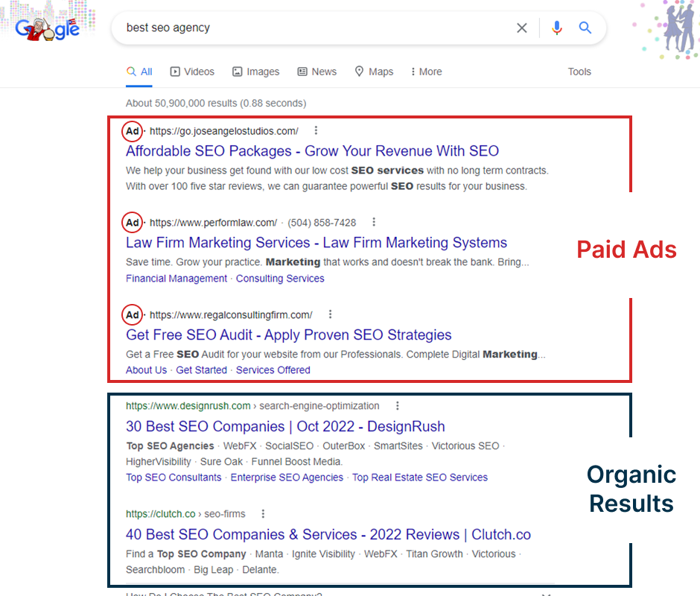The image size is (700, 596).
Task: Follow the About Us sitelink
Action: [146, 370]
